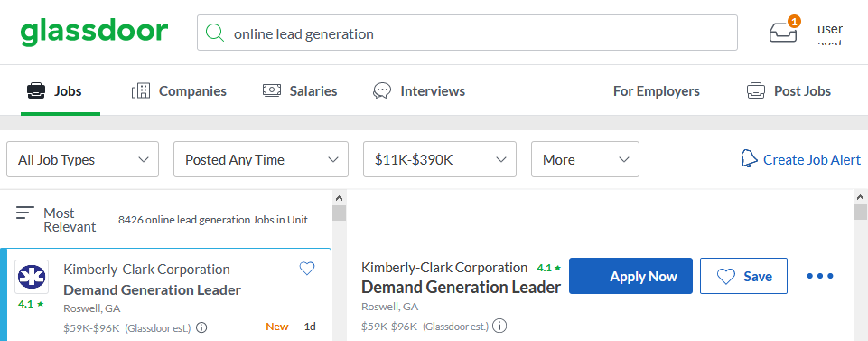This screenshot has height=341, width=868.
Task: Click info icon beside detail pane salary estimate
Action: pos(499,325)
